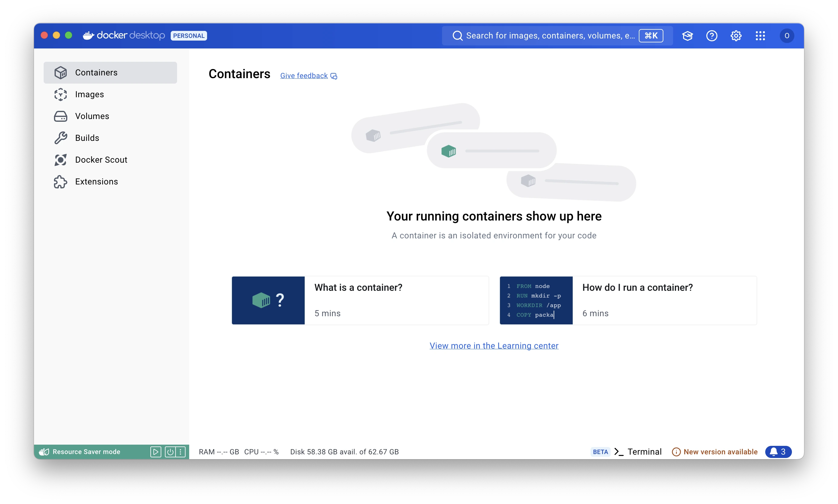Open Docker Scout section
Screen dimensions: 838x504
110,159
